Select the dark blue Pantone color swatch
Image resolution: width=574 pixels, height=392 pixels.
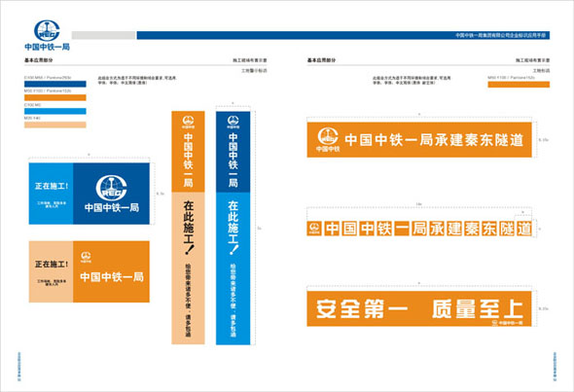click(x=55, y=84)
